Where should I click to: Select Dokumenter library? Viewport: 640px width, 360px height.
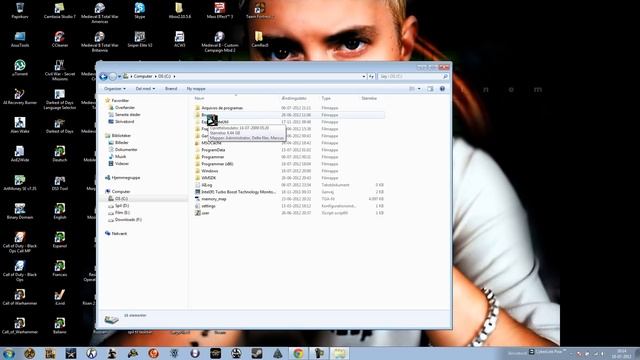(126, 149)
